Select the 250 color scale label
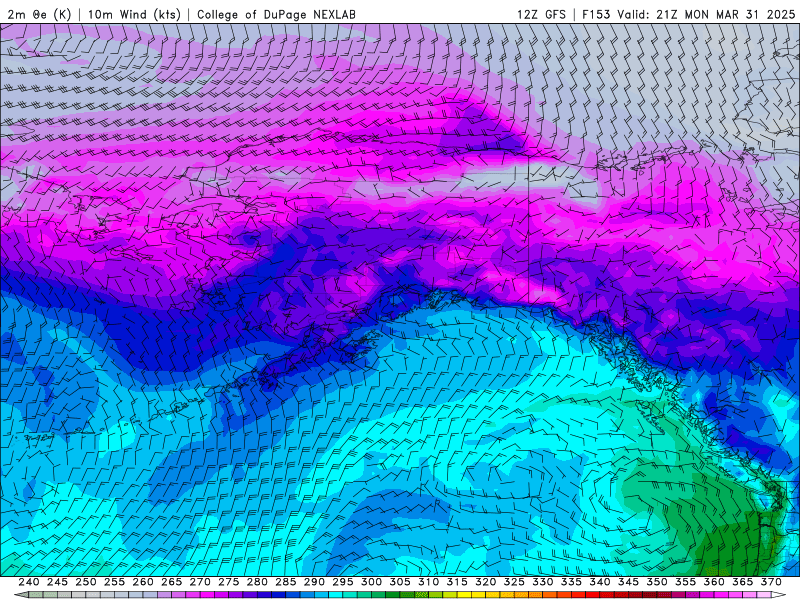This screenshot has width=800, height=600. pos(86,582)
